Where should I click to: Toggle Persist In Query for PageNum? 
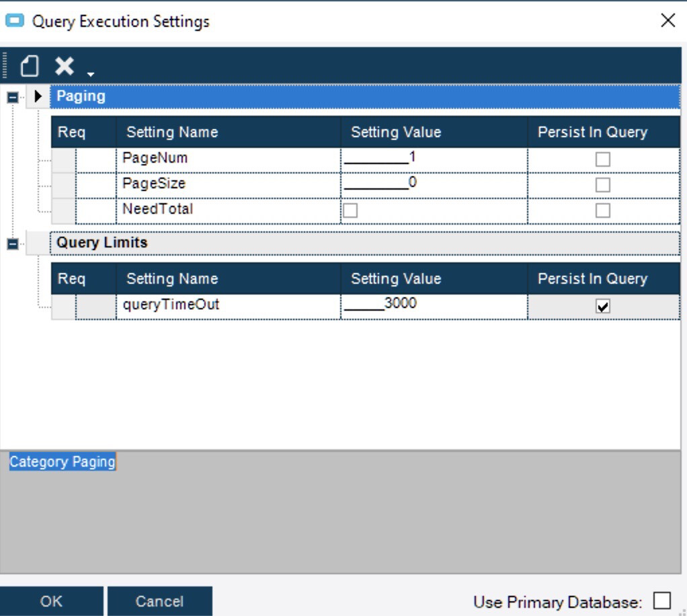[x=603, y=159]
